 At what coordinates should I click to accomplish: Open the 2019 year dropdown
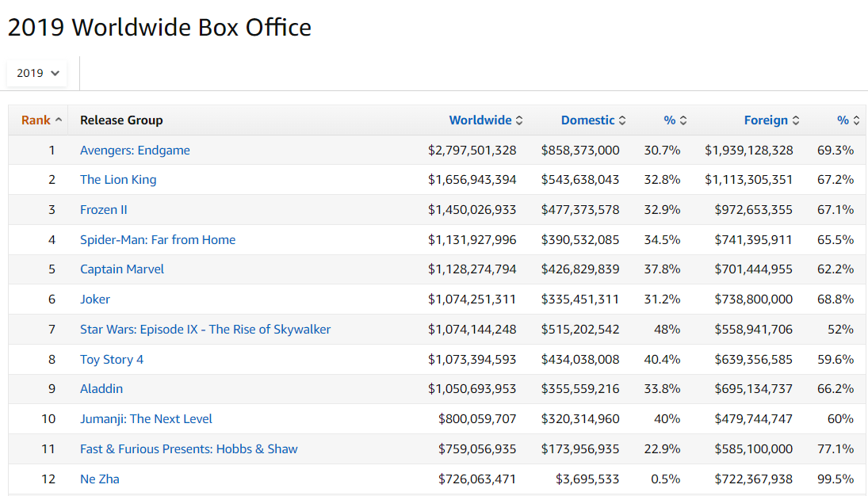[x=37, y=73]
